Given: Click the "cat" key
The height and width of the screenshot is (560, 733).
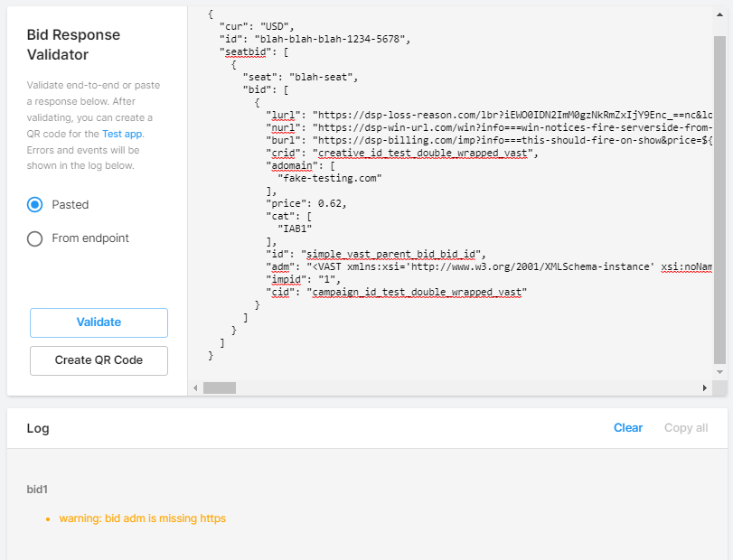Looking at the screenshot, I should click(280, 216).
